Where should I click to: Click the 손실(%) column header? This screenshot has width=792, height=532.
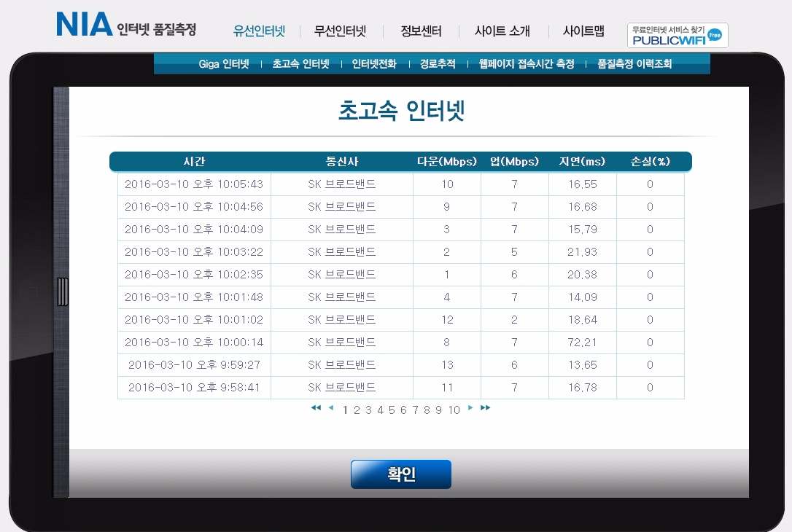click(x=650, y=162)
